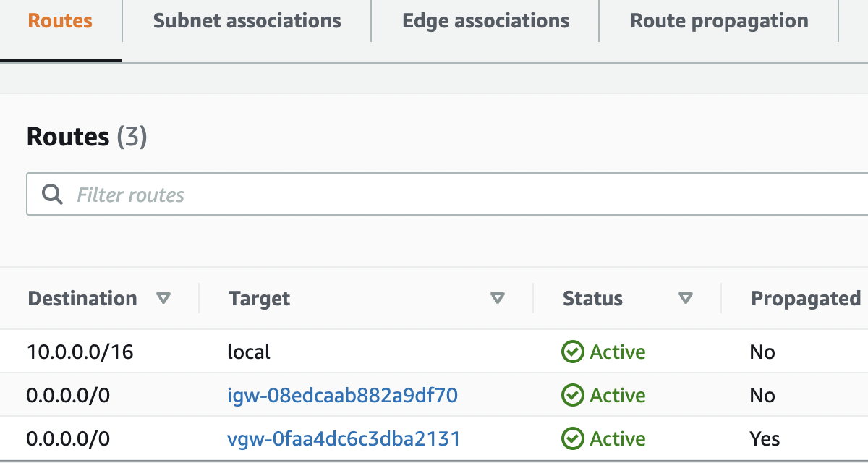Switch to the Subnet associations tab
Viewport: 868px width, 463px height.
[247, 21]
